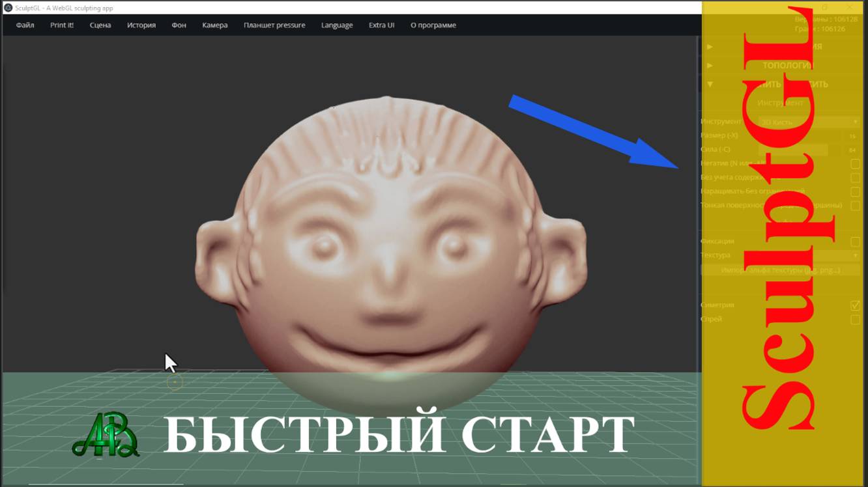Collapse the expanded section arrow above Инструмент heading
The width and height of the screenshot is (868, 487).
click(710, 85)
